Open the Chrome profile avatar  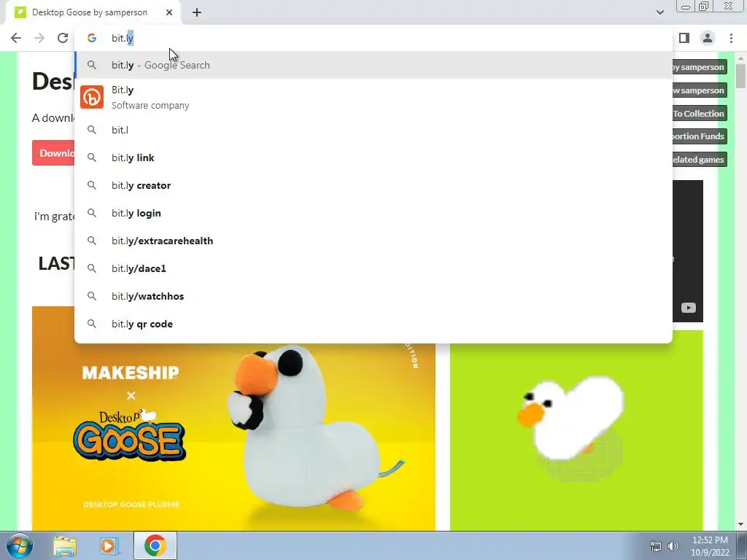pos(708,38)
